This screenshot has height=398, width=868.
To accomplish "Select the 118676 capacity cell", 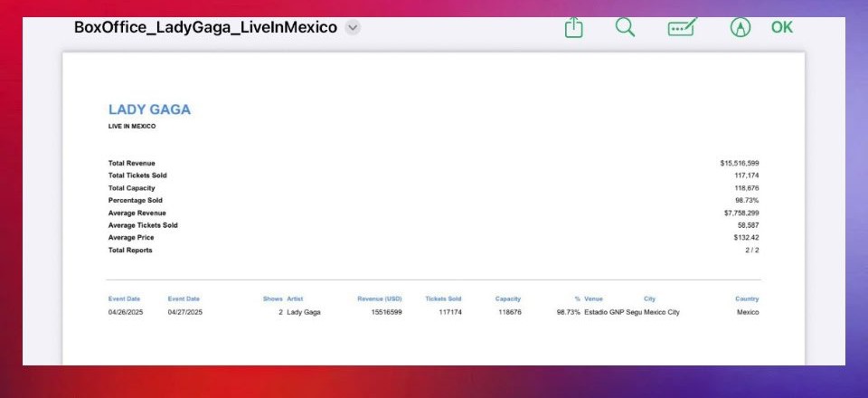I will tap(510, 312).
